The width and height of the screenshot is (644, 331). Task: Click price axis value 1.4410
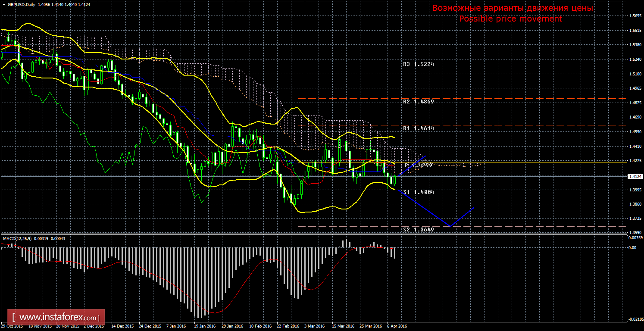tap(635, 147)
